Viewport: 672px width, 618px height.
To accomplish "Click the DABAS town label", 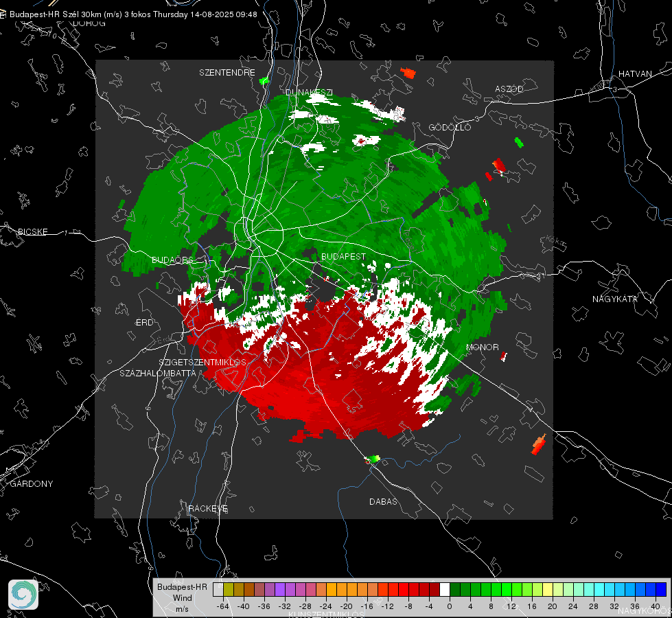I will (x=383, y=502).
